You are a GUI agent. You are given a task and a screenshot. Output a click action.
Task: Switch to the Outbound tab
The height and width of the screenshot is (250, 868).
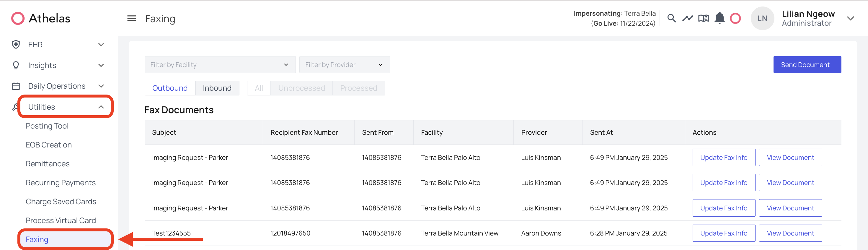coord(170,88)
